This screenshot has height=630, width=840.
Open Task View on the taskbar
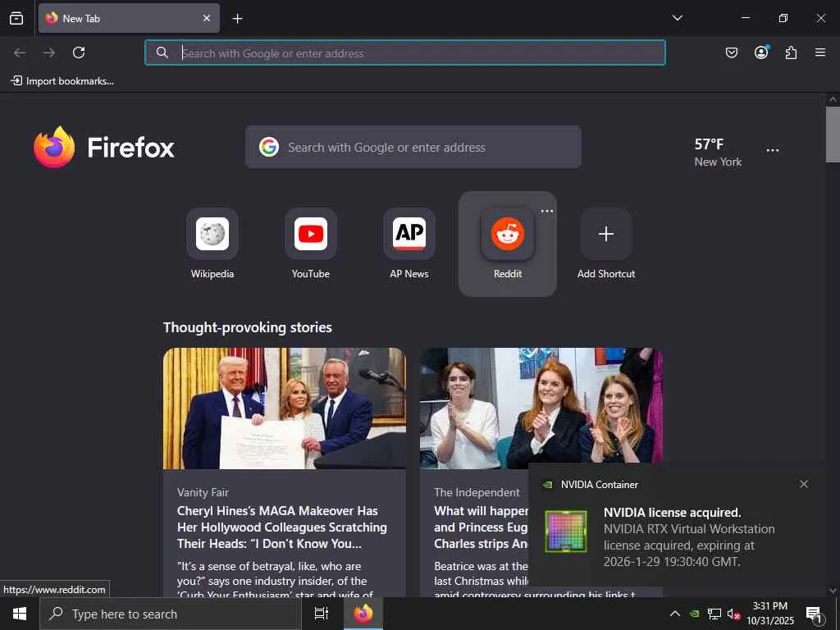321,614
